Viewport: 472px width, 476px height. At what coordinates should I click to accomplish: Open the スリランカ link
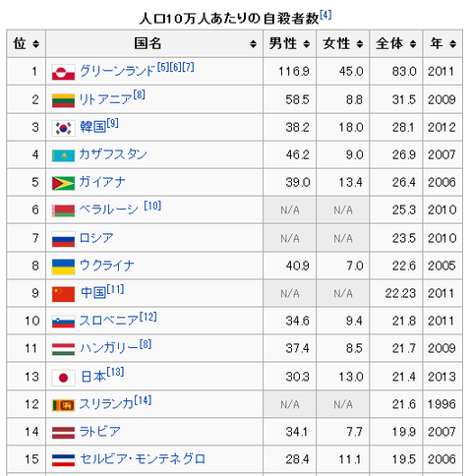(106, 404)
